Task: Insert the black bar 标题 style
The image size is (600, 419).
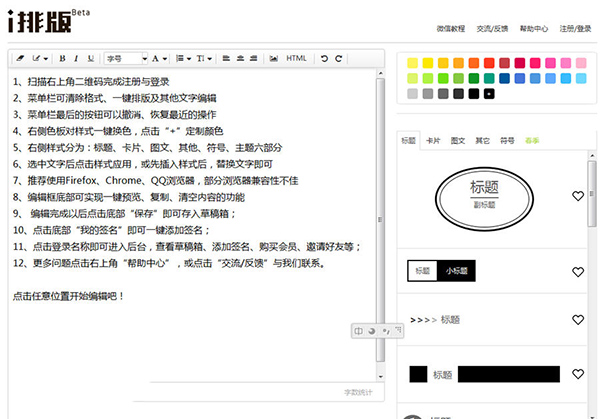Action: [484, 374]
